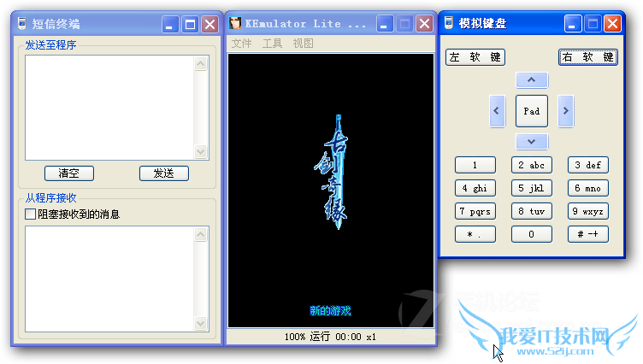Screen dimensions: 643x364
Task: Click the left arrow of the virtual keypad
Action: click(x=497, y=111)
